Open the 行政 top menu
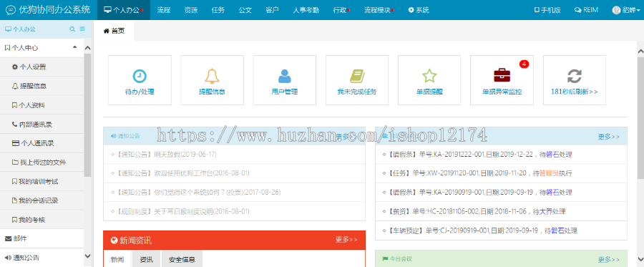 (341, 10)
